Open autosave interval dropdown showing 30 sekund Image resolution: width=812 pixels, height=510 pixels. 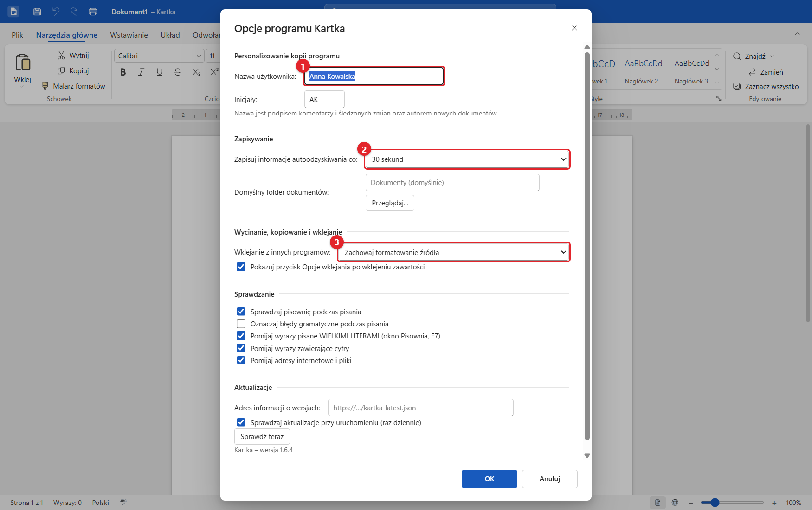pyautogui.click(x=467, y=159)
